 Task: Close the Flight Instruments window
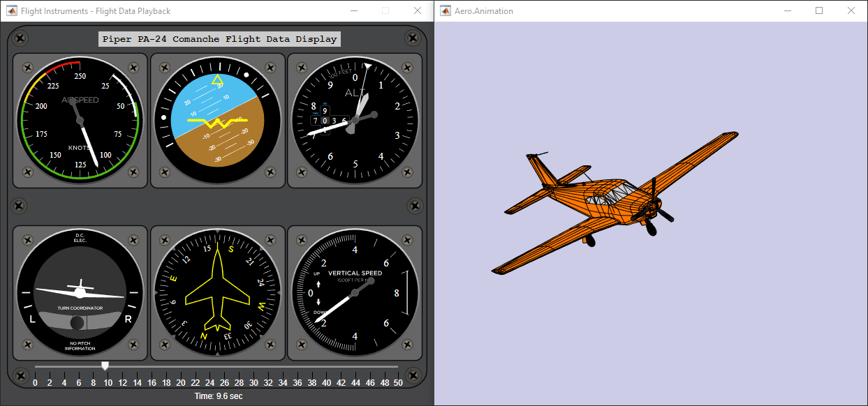pos(418,11)
